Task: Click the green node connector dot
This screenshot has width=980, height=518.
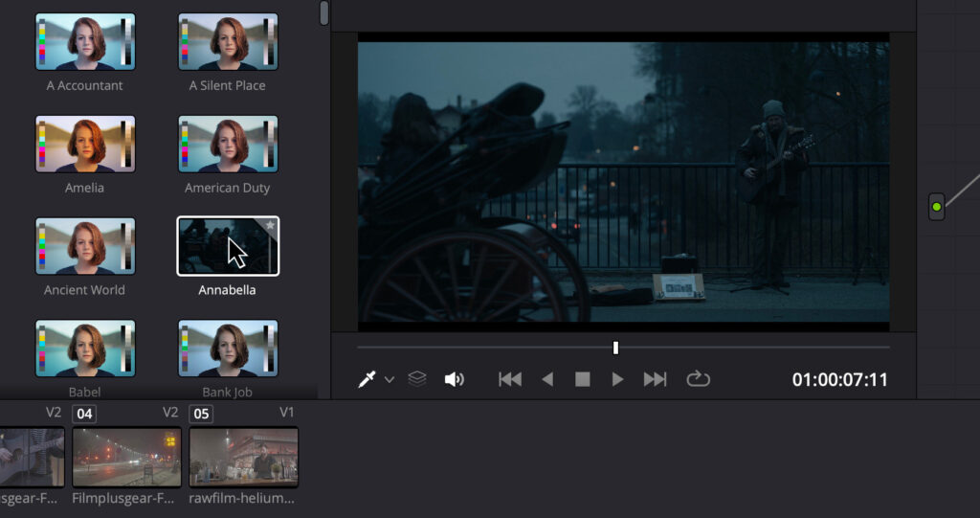Action: pyautogui.click(x=937, y=207)
